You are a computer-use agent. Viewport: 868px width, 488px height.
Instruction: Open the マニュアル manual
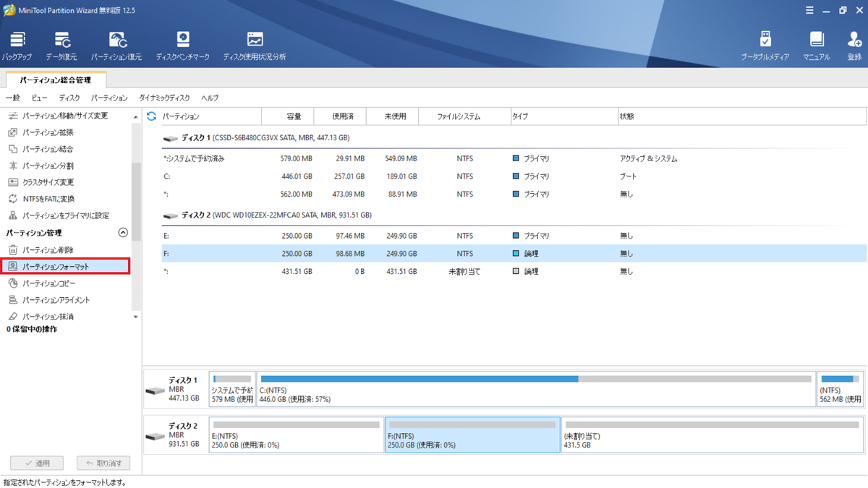pos(817,46)
